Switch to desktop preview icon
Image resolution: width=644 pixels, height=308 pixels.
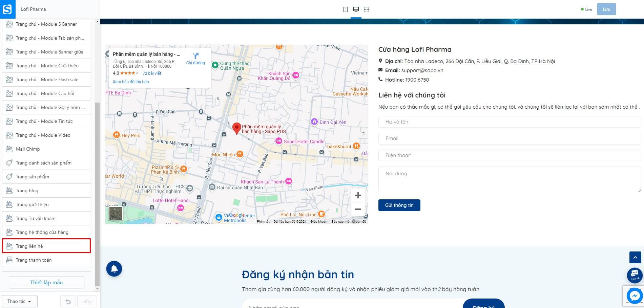click(x=356, y=9)
